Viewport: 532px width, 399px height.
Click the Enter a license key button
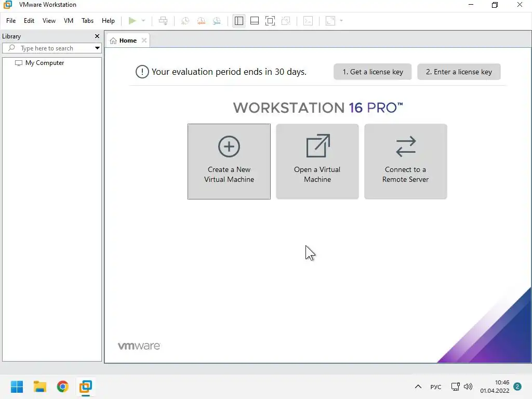point(459,72)
